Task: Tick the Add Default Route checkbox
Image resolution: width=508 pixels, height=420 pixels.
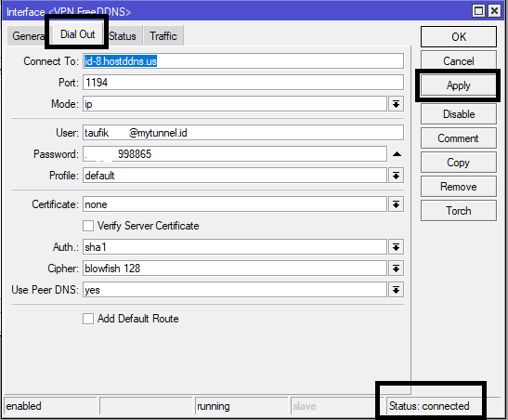Action: click(88, 319)
